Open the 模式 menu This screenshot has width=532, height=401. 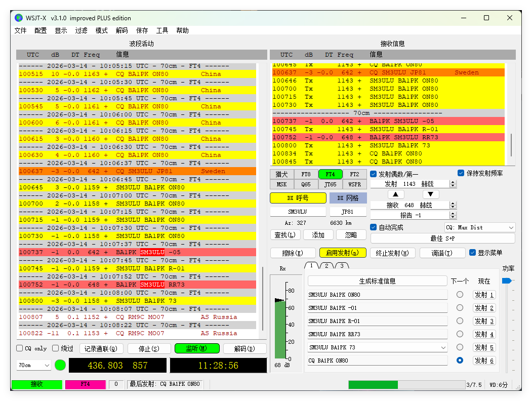pos(101,30)
